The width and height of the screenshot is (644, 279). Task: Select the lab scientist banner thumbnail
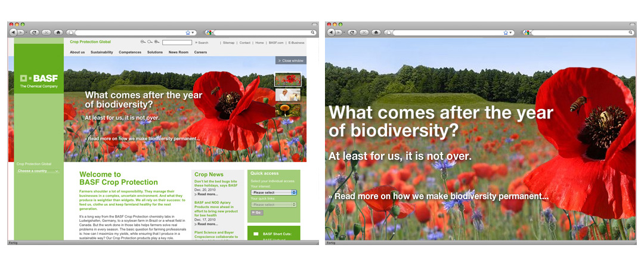pyautogui.click(x=287, y=95)
